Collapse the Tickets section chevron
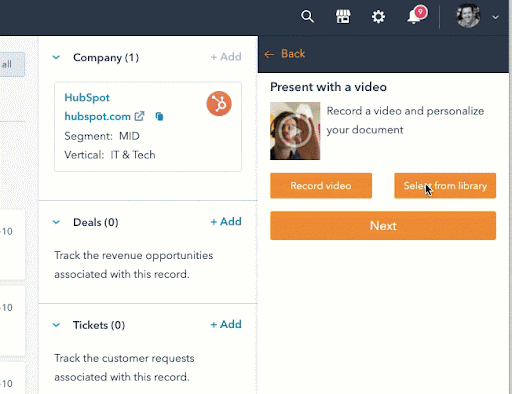512x394 pixels. (56, 325)
